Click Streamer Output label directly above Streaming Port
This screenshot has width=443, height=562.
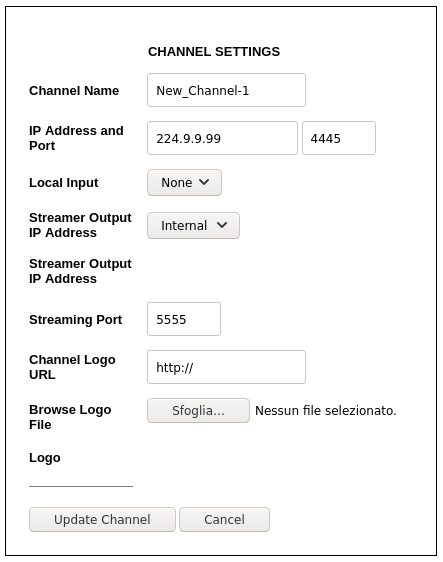pos(80,271)
